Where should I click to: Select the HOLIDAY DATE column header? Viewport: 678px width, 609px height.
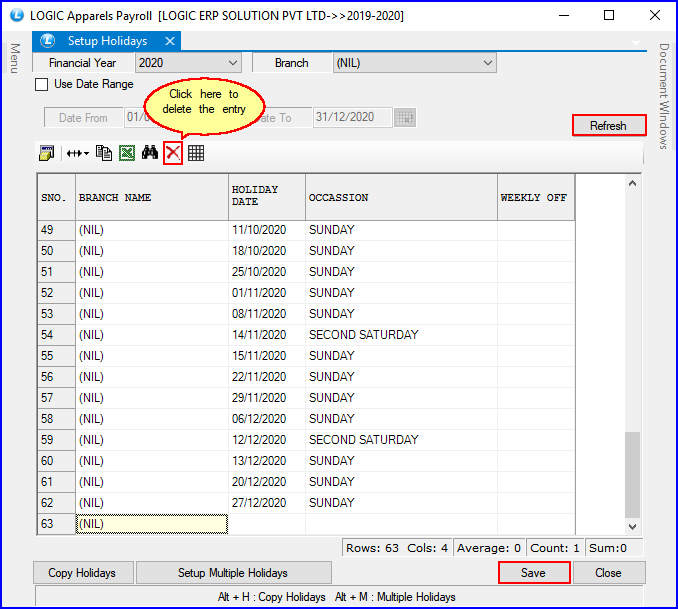point(267,198)
